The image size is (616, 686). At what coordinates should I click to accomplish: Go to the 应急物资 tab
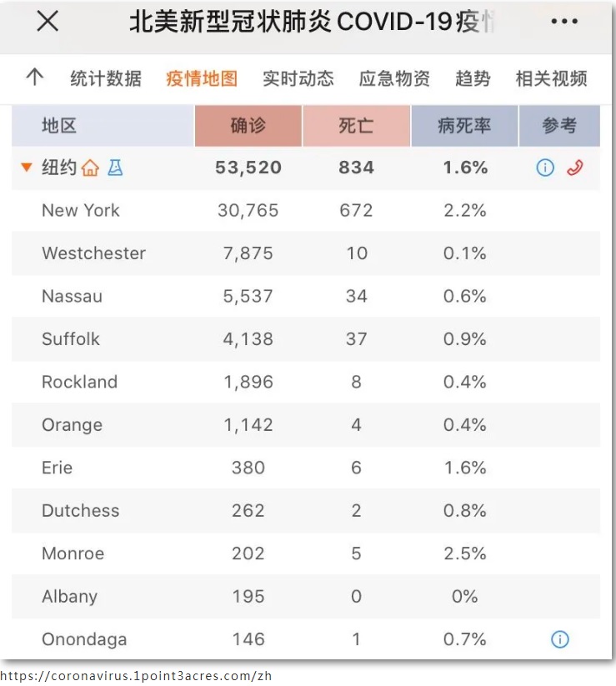coord(394,78)
